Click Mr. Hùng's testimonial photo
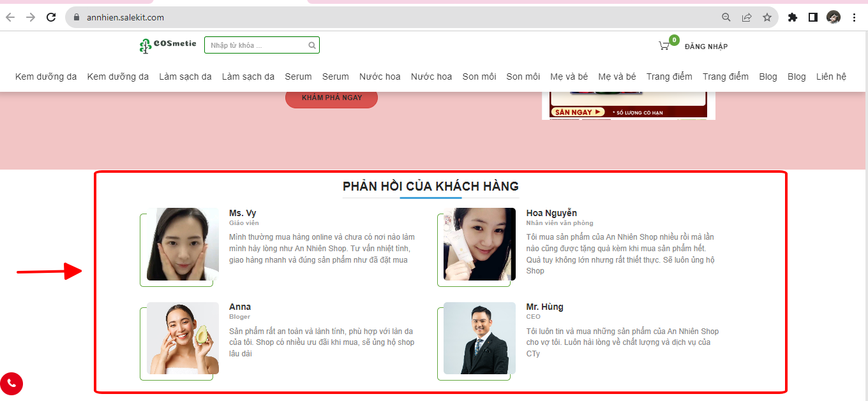868x401 pixels. point(479,338)
